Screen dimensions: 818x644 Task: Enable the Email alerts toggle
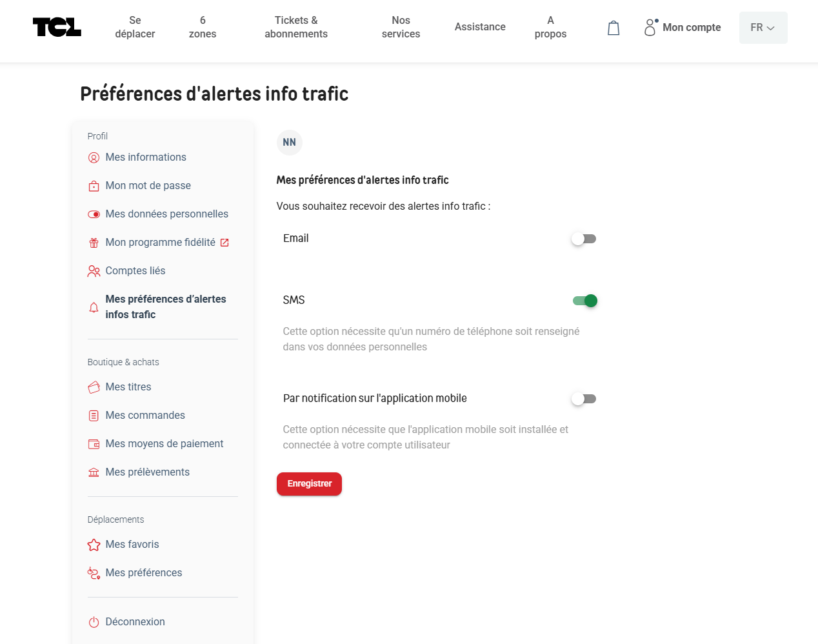tap(584, 239)
